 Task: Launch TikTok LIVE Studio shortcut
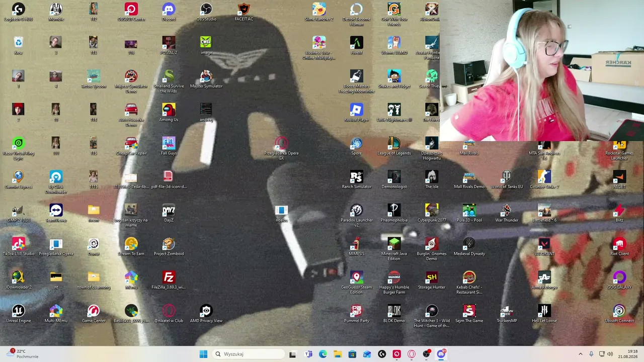18,247
